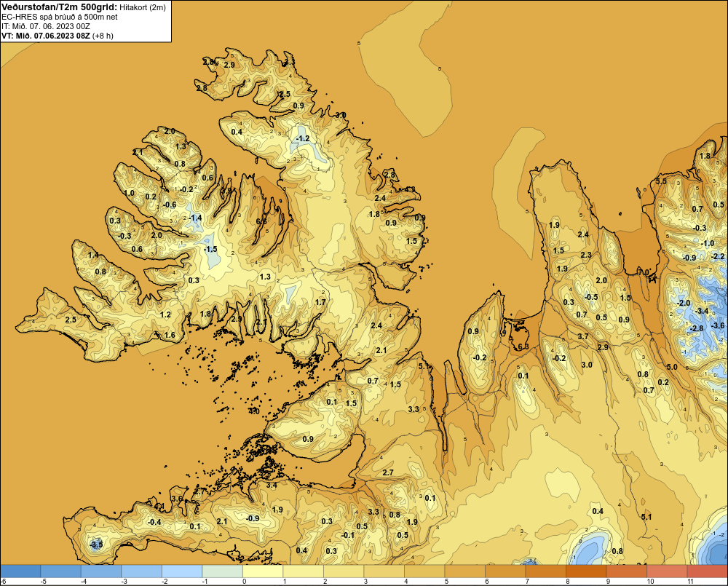The height and width of the screenshot is (586, 728).
Task: Select the '-2.2' temperature label
Action: (x=718, y=256)
